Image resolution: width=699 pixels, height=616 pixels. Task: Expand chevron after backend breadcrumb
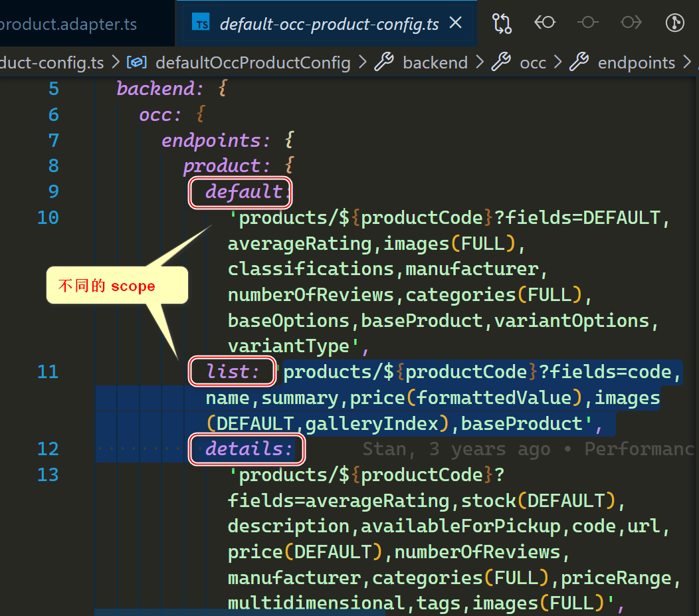click(x=480, y=62)
